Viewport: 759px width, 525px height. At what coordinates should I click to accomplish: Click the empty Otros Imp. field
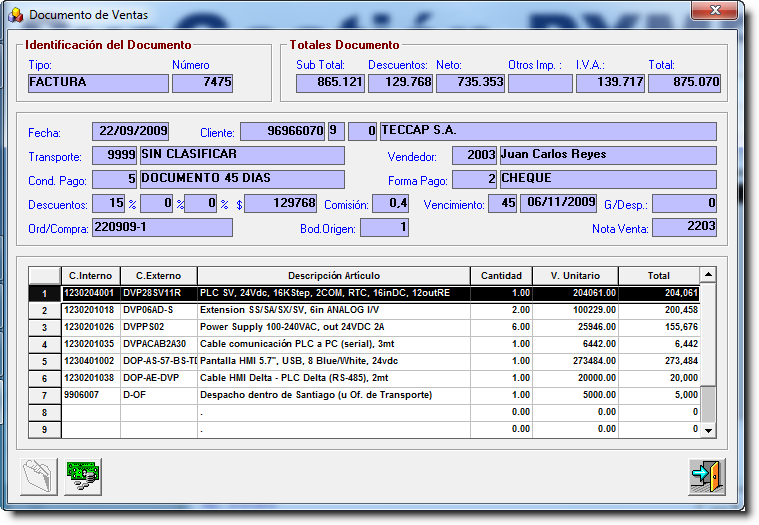coord(540,83)
